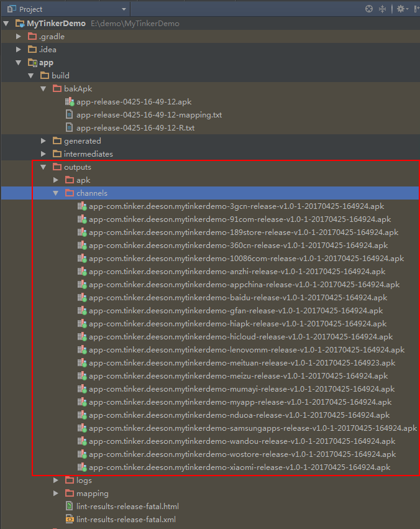Image resolution: width=420 pixels, height=529 pixels.
Task: Select the 91com release apk file
Action: 240,219
